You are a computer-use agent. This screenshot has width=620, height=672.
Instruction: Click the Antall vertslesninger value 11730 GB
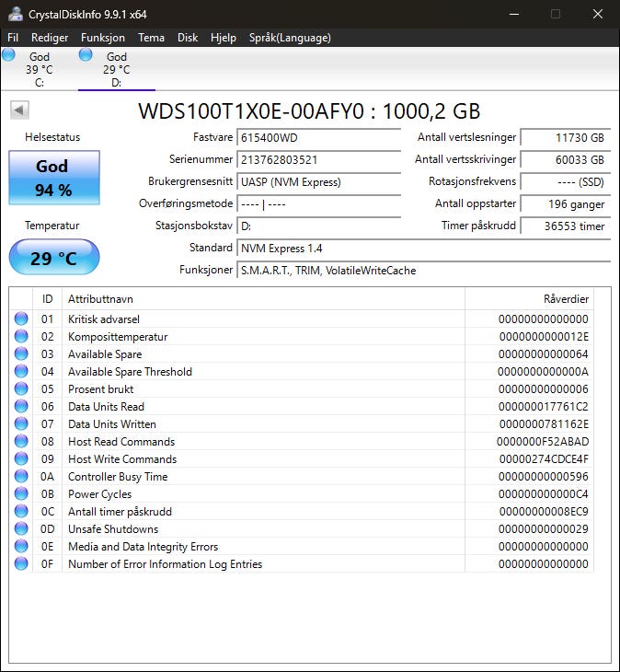(565, 137)
